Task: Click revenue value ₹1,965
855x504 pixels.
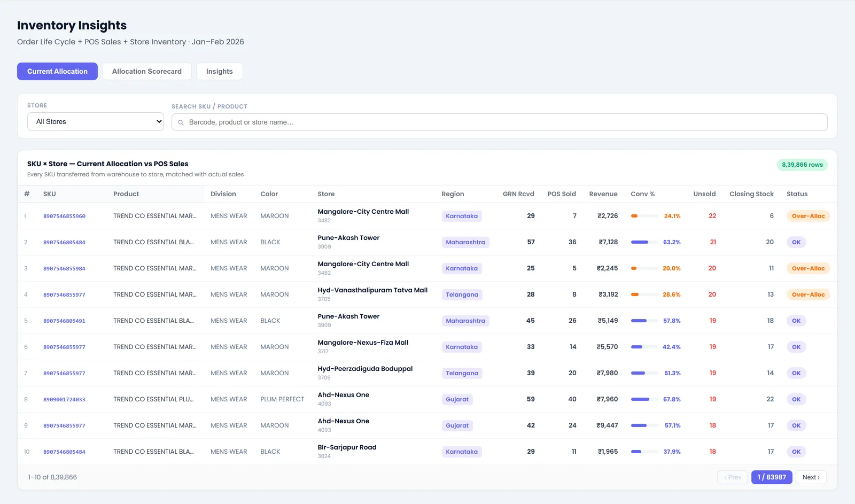Action: pyautogui.click(x=608, y=452)
